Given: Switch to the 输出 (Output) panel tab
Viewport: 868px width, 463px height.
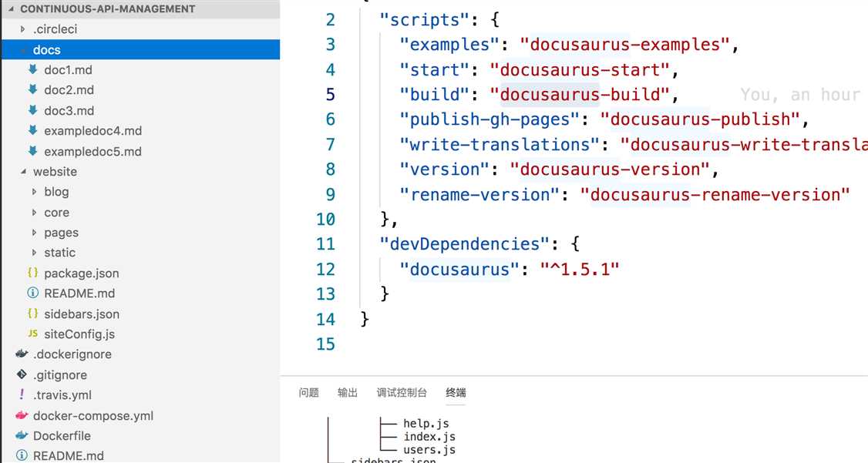Looking at the screenshot, I should [348, 393].
